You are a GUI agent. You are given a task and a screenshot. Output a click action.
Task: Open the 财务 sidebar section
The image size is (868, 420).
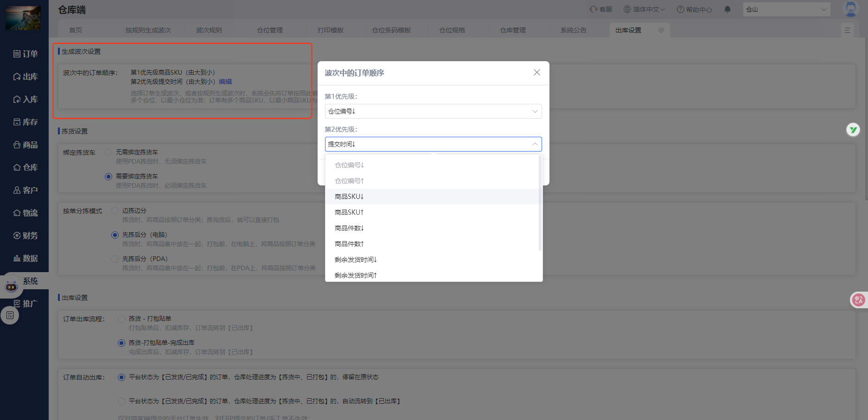(25, 235)
